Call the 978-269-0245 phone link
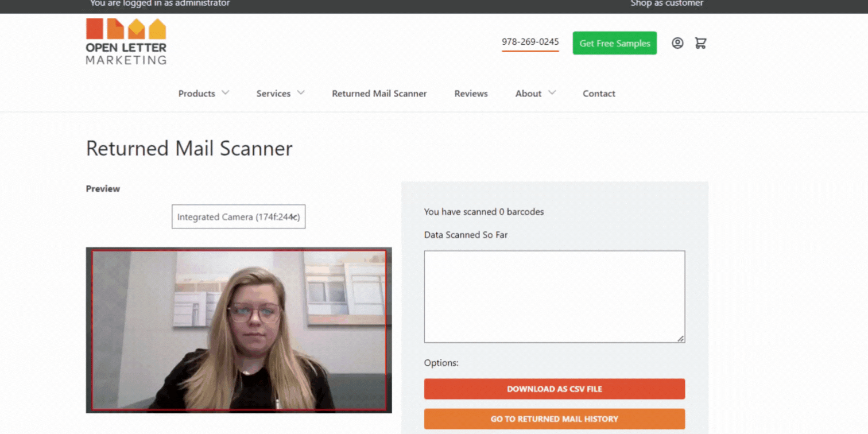The height and width of the screenshot is (434, 868). [530, 42]
